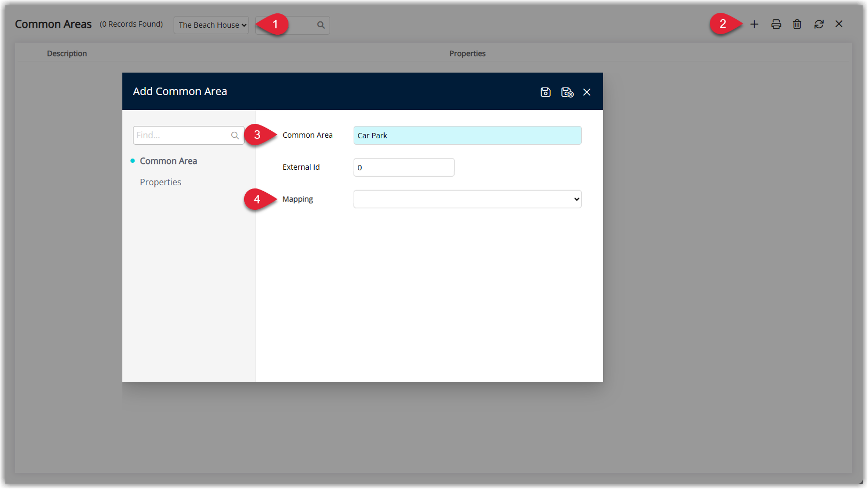Click the Save and Exit icon in dialog header
Viewport: 868px width, 489px height.
coord(567,92)
